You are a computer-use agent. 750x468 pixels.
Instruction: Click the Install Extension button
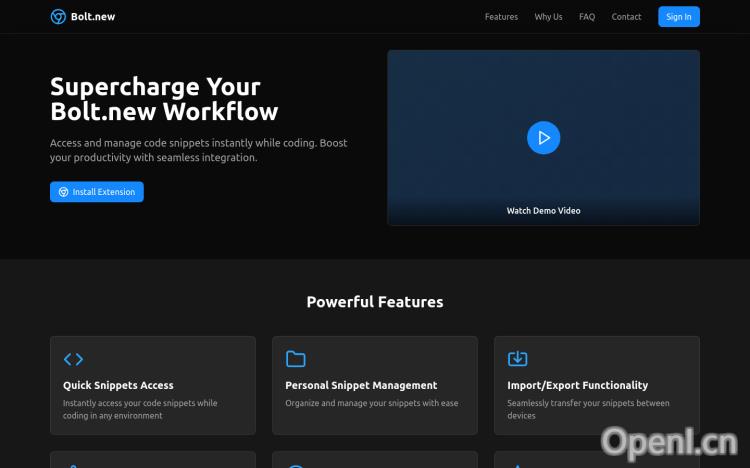coord(97,192)
